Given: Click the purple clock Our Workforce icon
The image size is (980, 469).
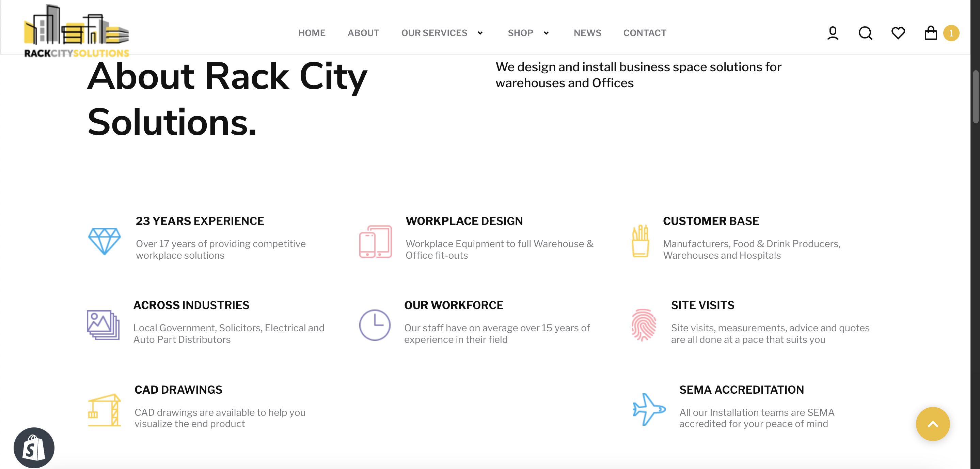Looking at the screenshot, I should (x=375, y=325).
